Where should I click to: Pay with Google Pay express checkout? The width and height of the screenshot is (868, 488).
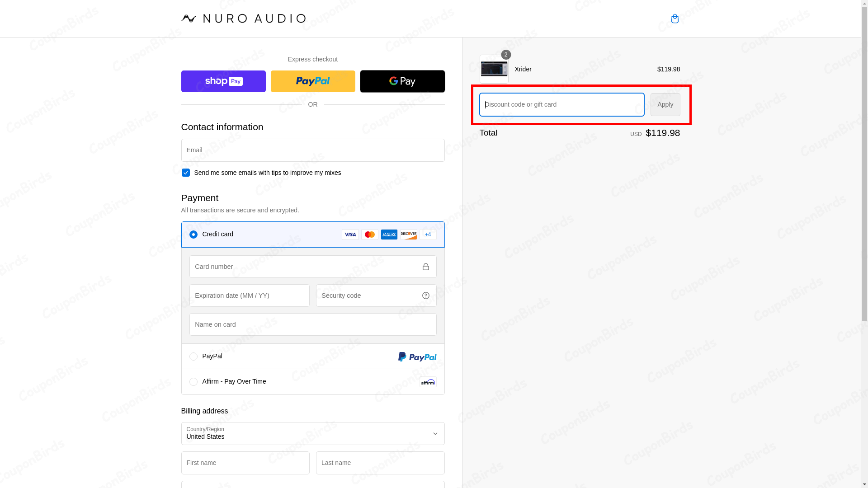tap(402, 81)
